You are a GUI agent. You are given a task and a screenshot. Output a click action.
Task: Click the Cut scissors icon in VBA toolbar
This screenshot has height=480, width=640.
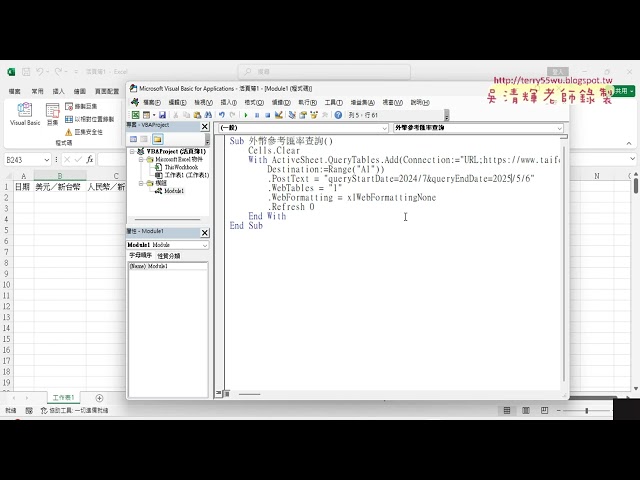tap(176, 115)
